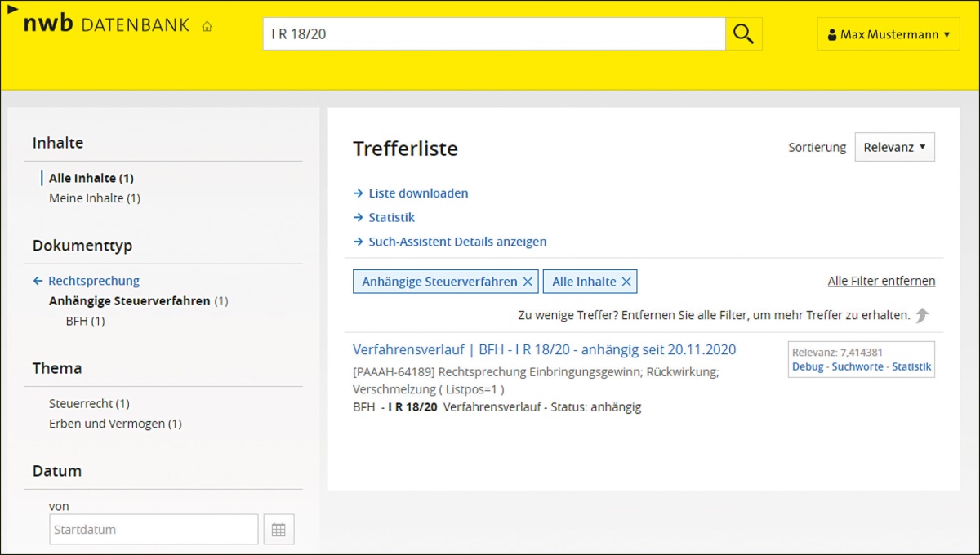
Task: Open the calendar picker for Startdatum
Action: (x=278, y=530)
